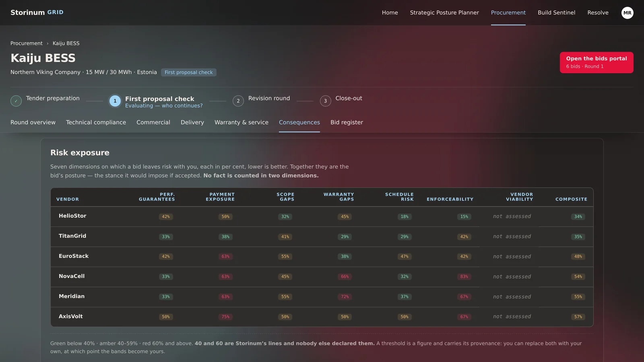The height and width of the screenshot is (362, 644).
Task: Switch to the Technical compliance tab
Action: pos(96,122)
